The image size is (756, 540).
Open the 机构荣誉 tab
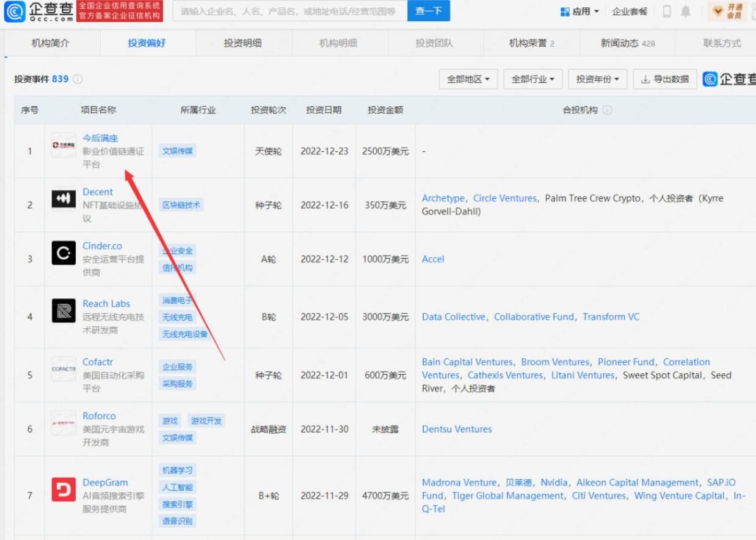pos(531,43)
